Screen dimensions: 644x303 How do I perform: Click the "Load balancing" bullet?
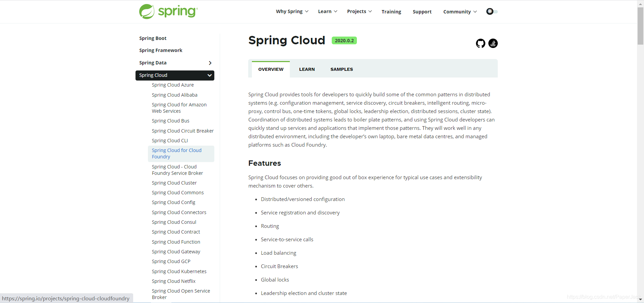click(278, 253)
